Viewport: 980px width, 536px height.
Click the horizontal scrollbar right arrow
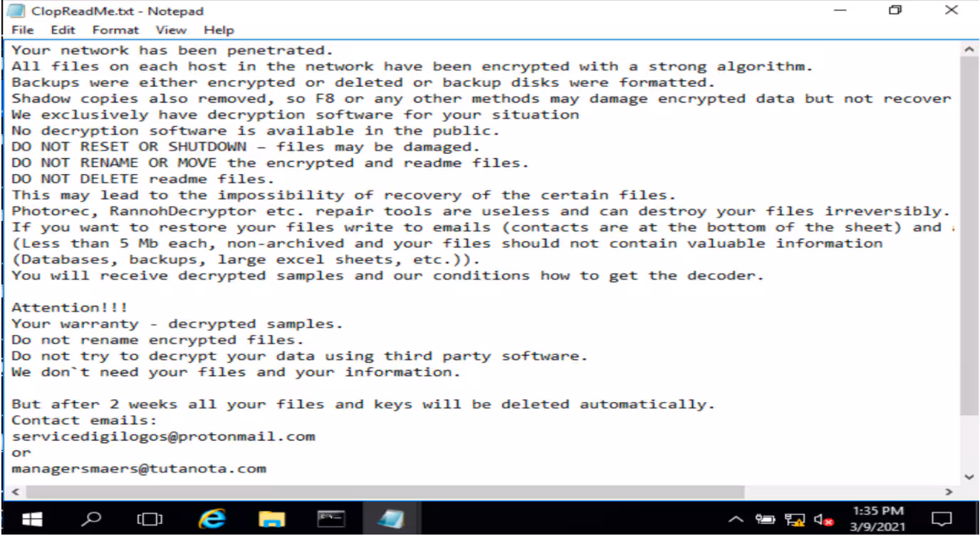pos(949,492)
